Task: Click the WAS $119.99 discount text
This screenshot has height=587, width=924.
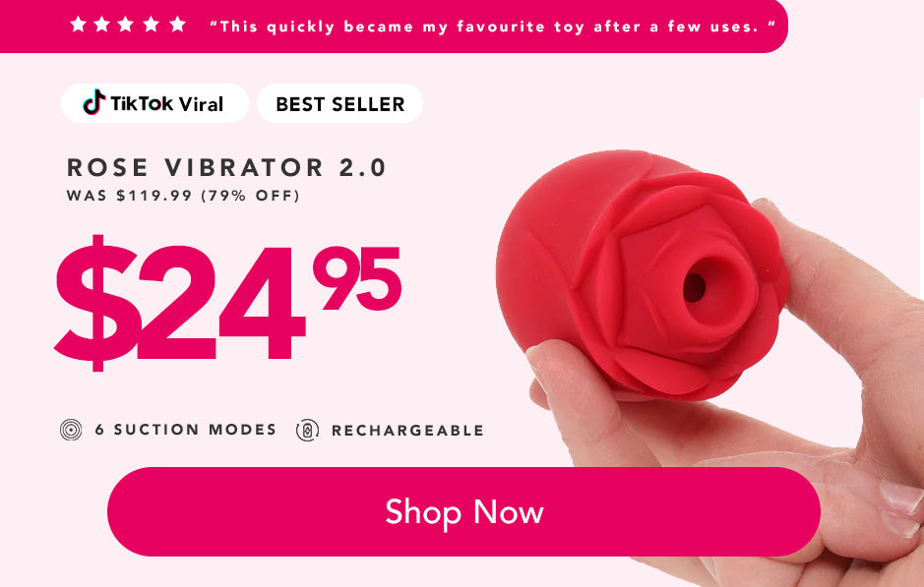Action: 183,196
